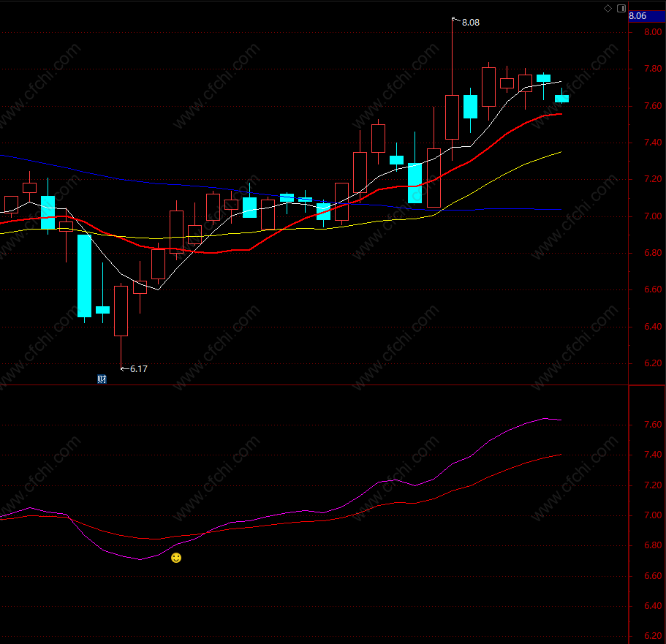The height and width of the screenshot is (644, 666).
Task: Click the diamond icon at chart top
Action: point(608,9)
